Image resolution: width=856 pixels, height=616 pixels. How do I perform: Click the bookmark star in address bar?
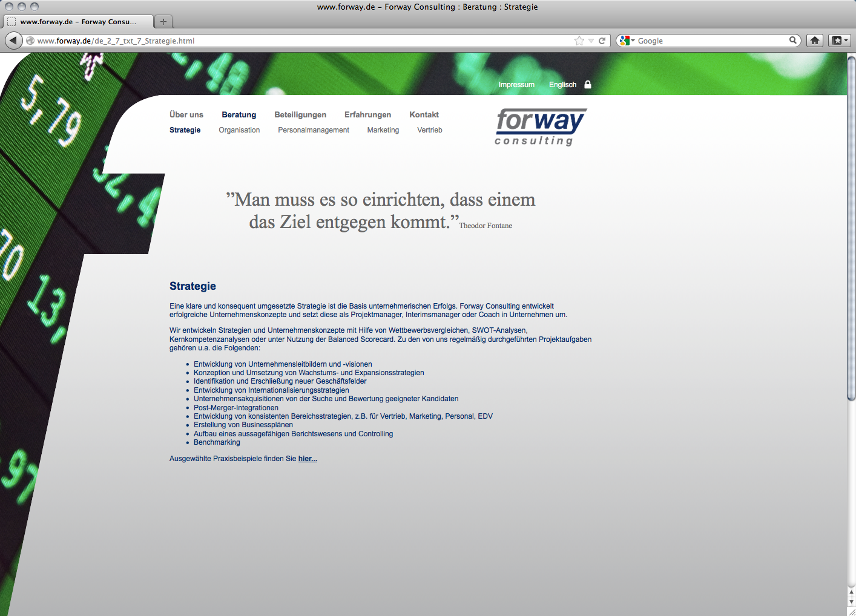tap(579, 41)
